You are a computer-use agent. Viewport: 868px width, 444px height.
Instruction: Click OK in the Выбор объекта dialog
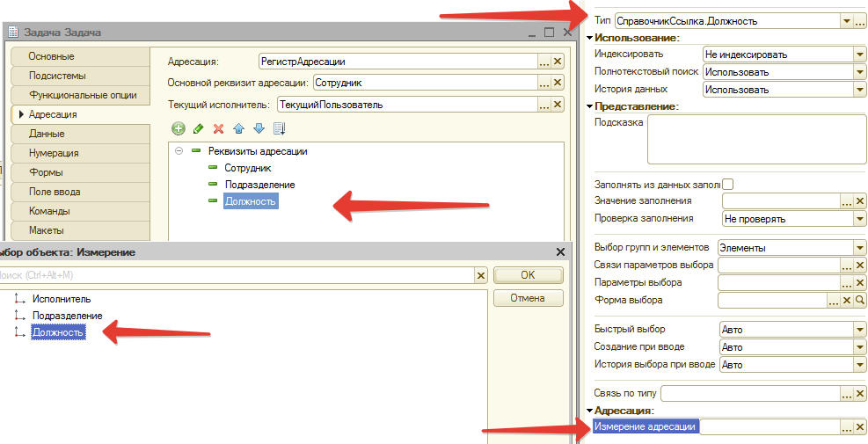529,275
